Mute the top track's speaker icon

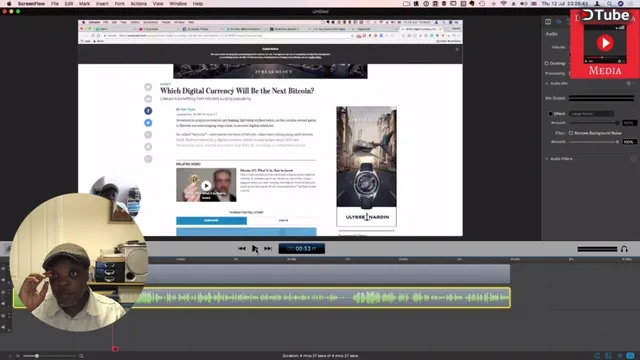[x=3, y=280]
